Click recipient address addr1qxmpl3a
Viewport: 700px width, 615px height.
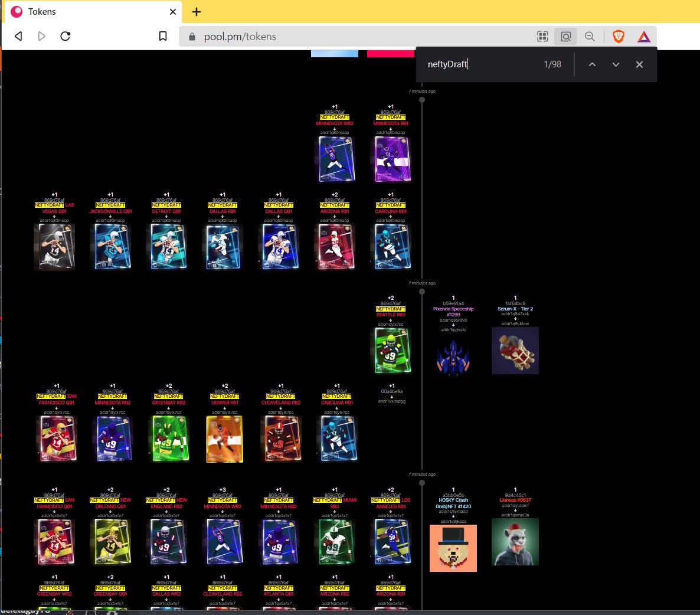515,515
